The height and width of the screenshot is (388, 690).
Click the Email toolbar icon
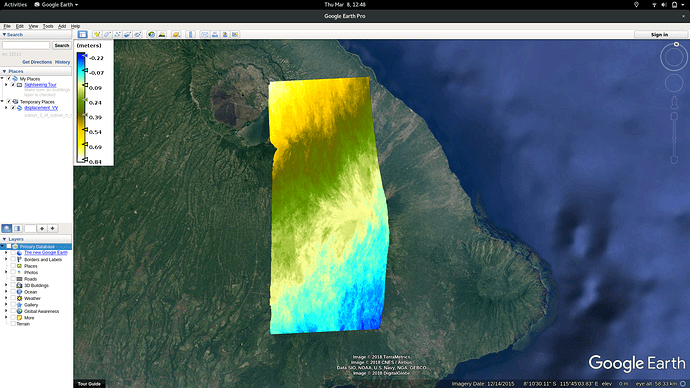click(x=205, y=34)
